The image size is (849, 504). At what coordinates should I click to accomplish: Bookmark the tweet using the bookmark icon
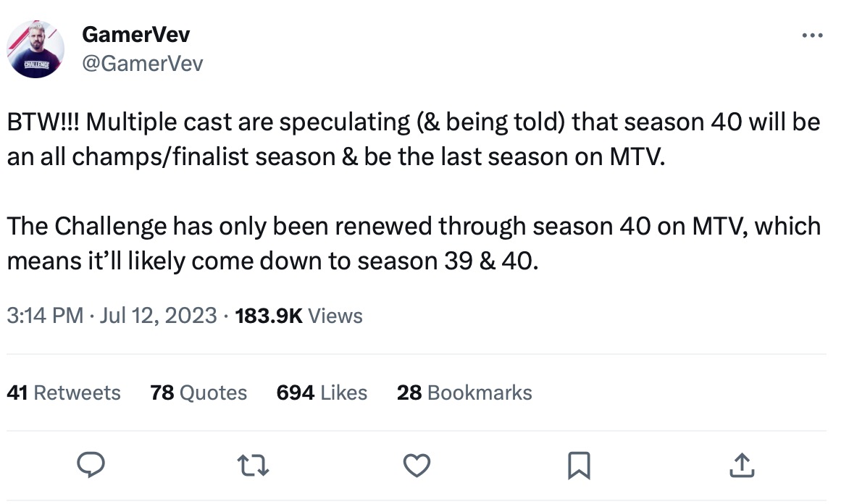click(x=578, y=466)
